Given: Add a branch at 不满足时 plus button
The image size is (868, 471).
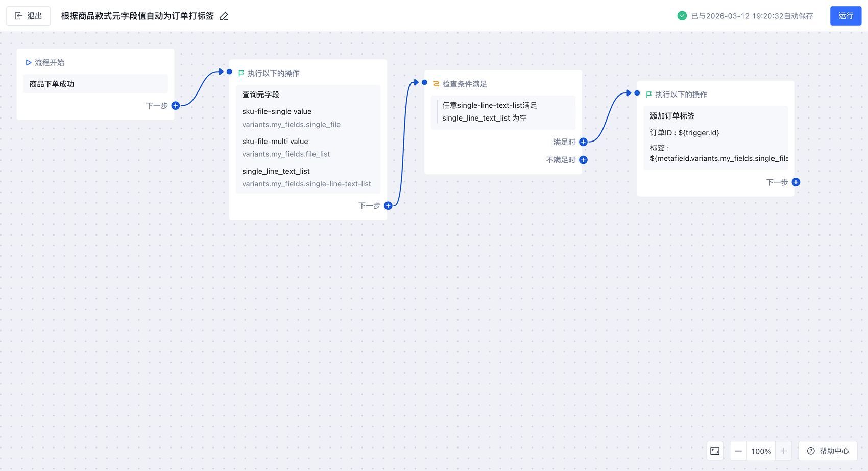Looking at the screenshot, I should [x=583, y=160].
